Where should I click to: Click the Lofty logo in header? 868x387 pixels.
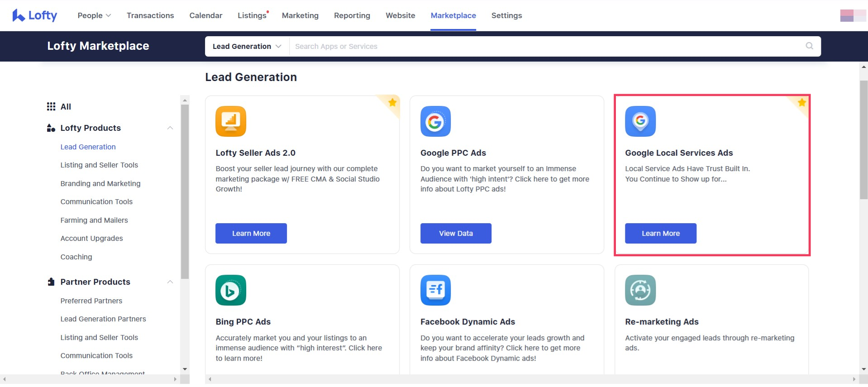(35, 15)
